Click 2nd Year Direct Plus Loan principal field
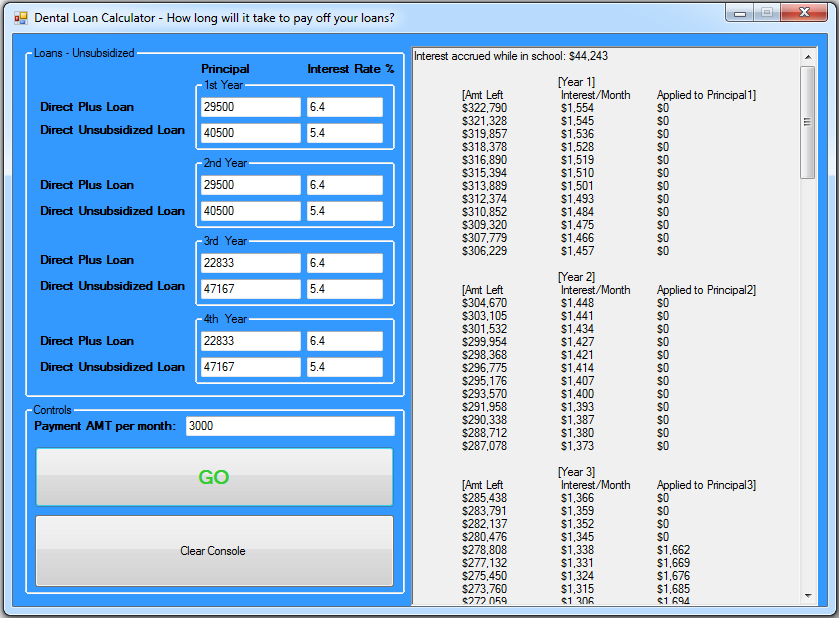 tap(250, 185)
